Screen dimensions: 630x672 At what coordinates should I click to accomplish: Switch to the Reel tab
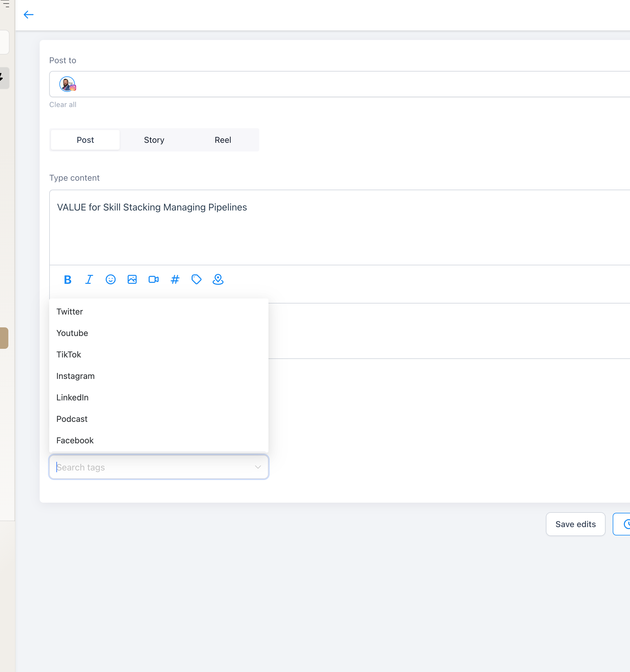pos(223,140)
